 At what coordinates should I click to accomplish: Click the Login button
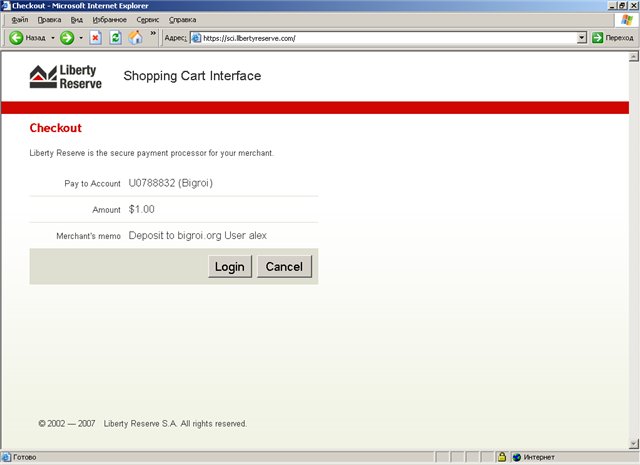(x=229, y=267)
